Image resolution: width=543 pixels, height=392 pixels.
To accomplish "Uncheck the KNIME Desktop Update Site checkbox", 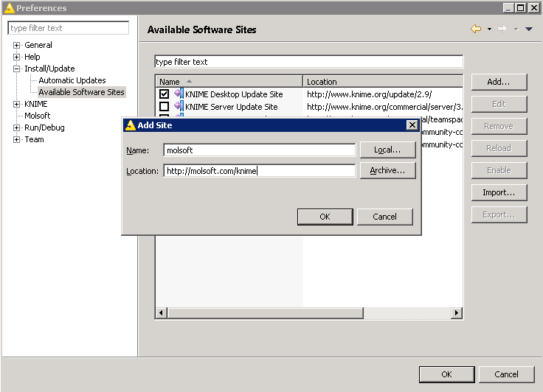I will coord(164,94).
